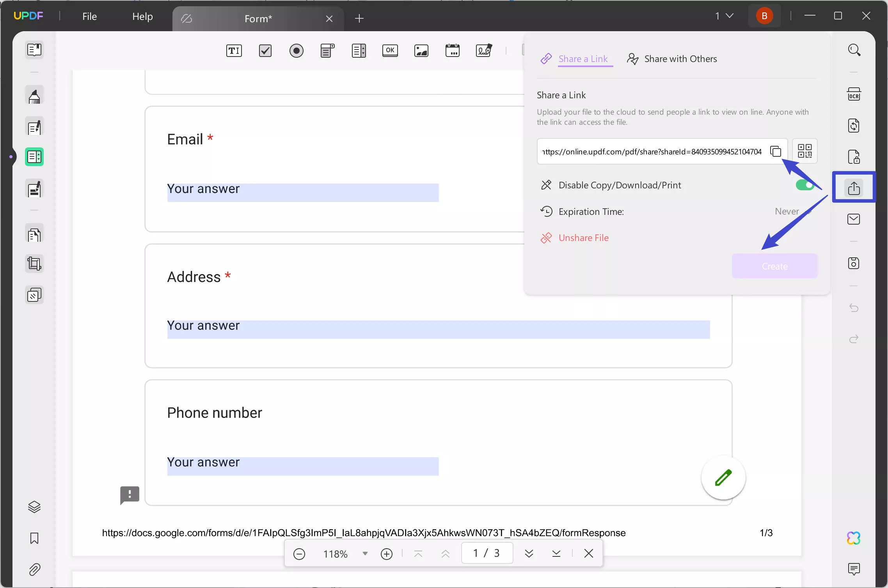The image size is (888, 588).
Task: Go to next page
Action: pyautogui.click(x=529, y=554)
